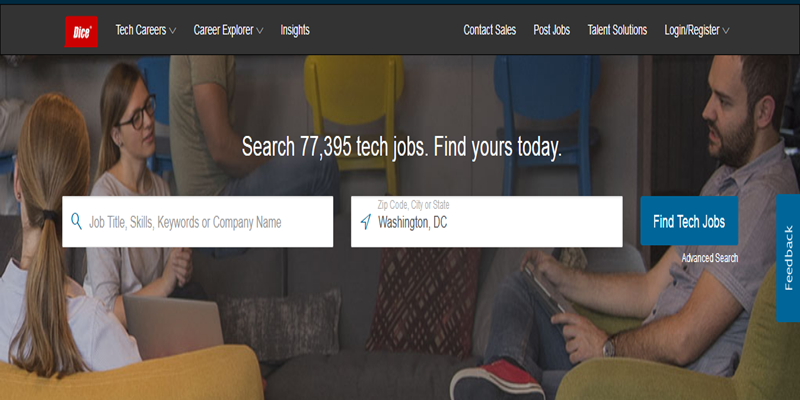This screenshot has width=800, height=400.
Task: Click the Zip Code, City or State label
Action: (413, 205)
